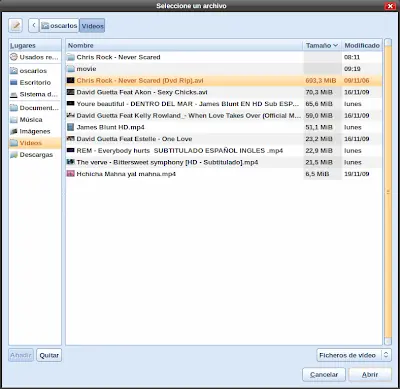Click the movie folder icon
Image resolution: width=400 pixels, height=389 pixels.
[x=71, y=69]
